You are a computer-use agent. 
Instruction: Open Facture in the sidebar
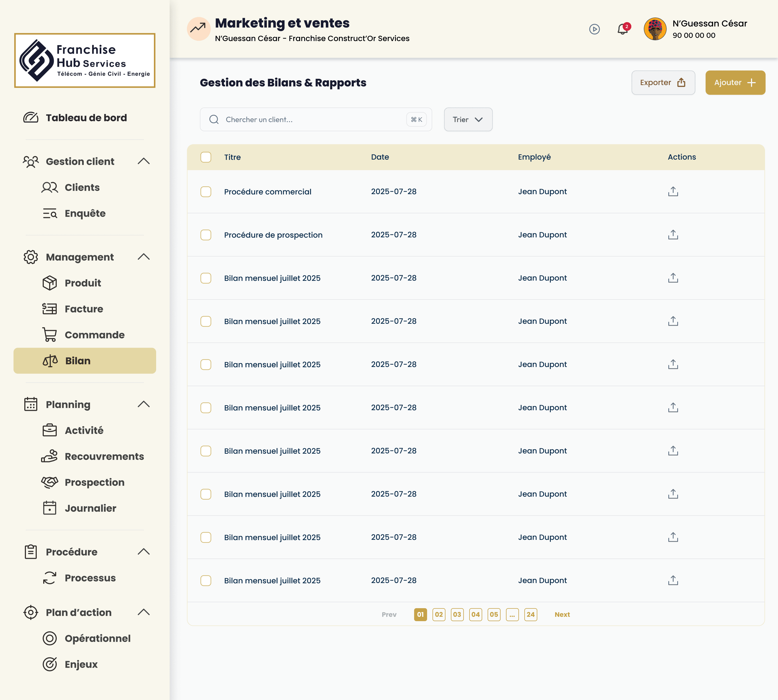83,309
